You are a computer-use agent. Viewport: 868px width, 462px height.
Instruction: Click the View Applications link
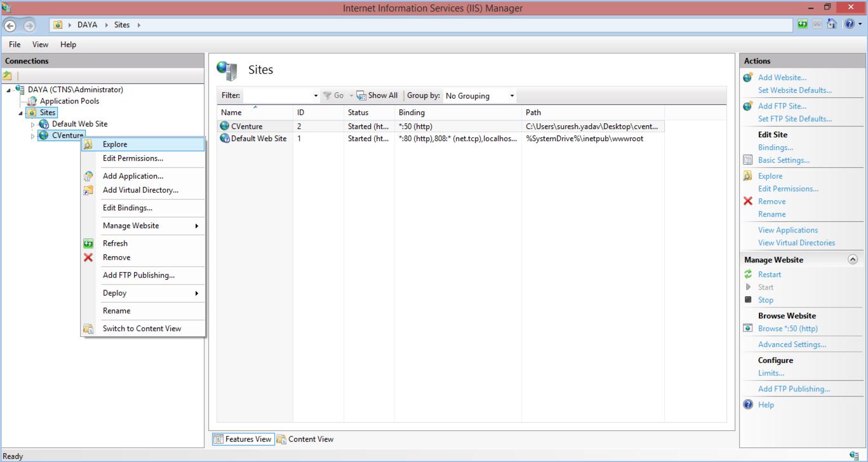click(788, 230)
